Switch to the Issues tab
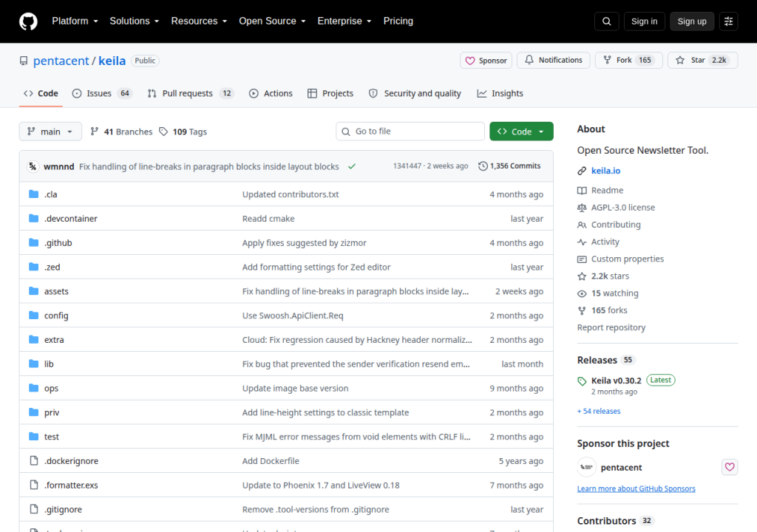Screen dimensions: 757x532 [x=102, y=93]
